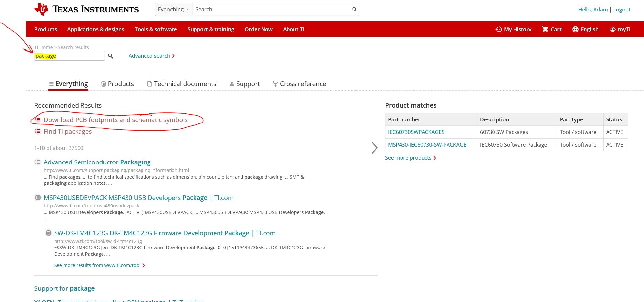Image resolution: width=644 pixels, height=302 pixels.
Task: Open My History clock icon
Action: 499,29
